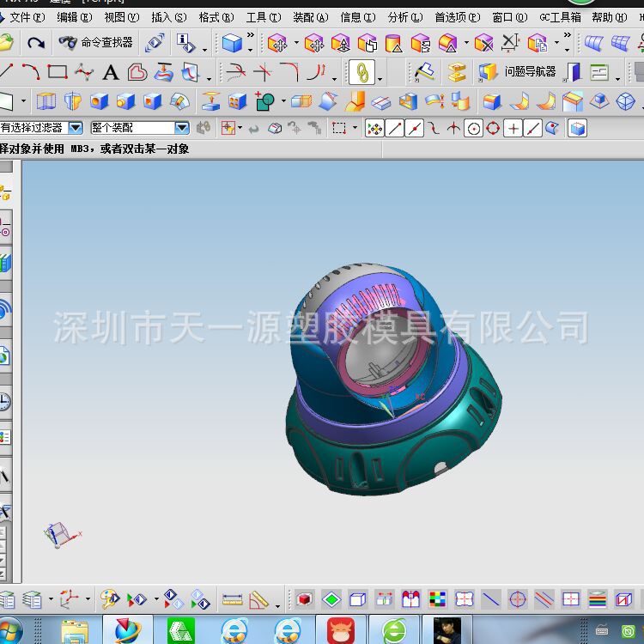Screen dimensions: 644x644
Task: Click the paint palette edit display icon
Action: (110, 599)
